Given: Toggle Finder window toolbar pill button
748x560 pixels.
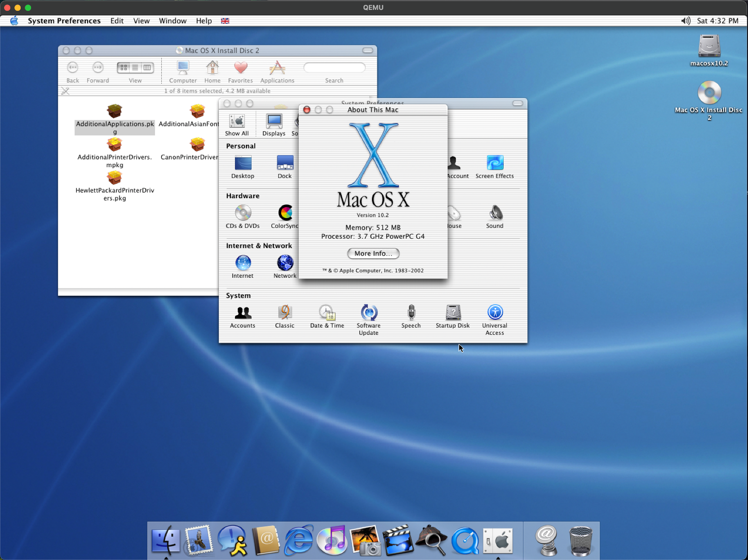Looking at the screenshot, I should click(x=368, y=50).
